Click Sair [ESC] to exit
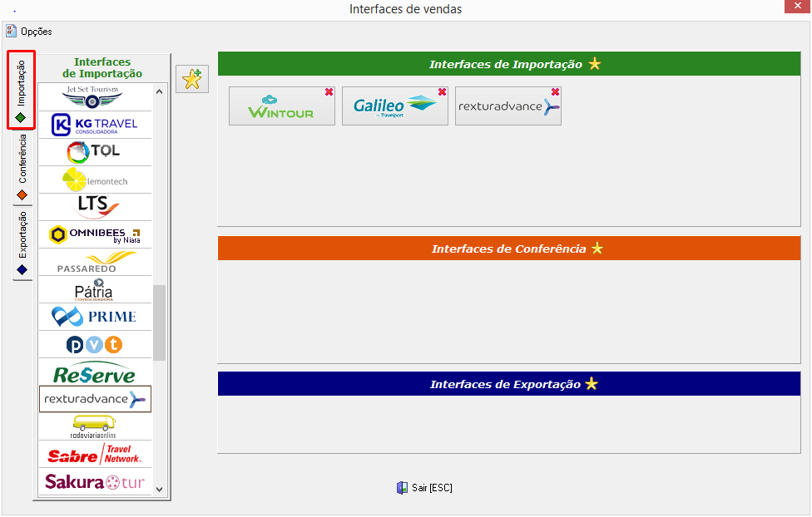 click(424, 488)
